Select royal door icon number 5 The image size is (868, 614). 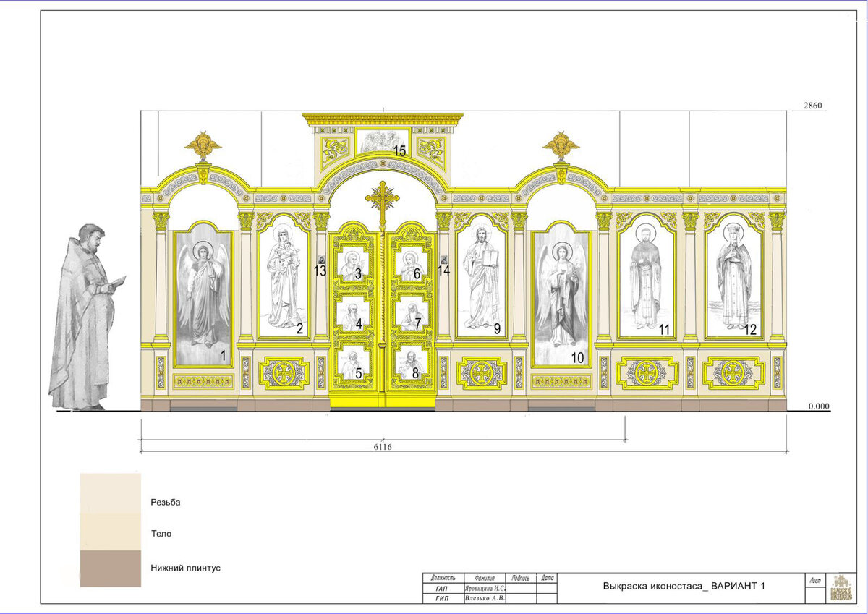[354, 364]
